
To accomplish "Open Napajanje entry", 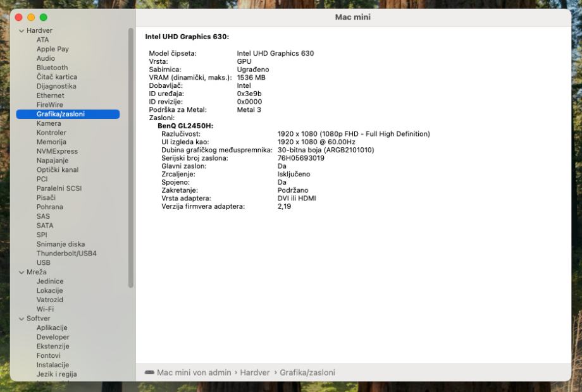I will click(x=53, y=161).
